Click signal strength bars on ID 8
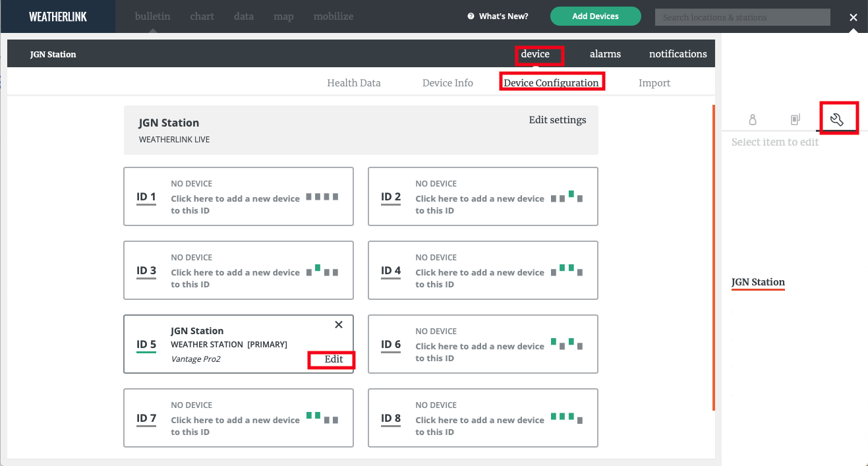This screenshot has height=466, width=868. pyautogui.click(x=567, y=417)
